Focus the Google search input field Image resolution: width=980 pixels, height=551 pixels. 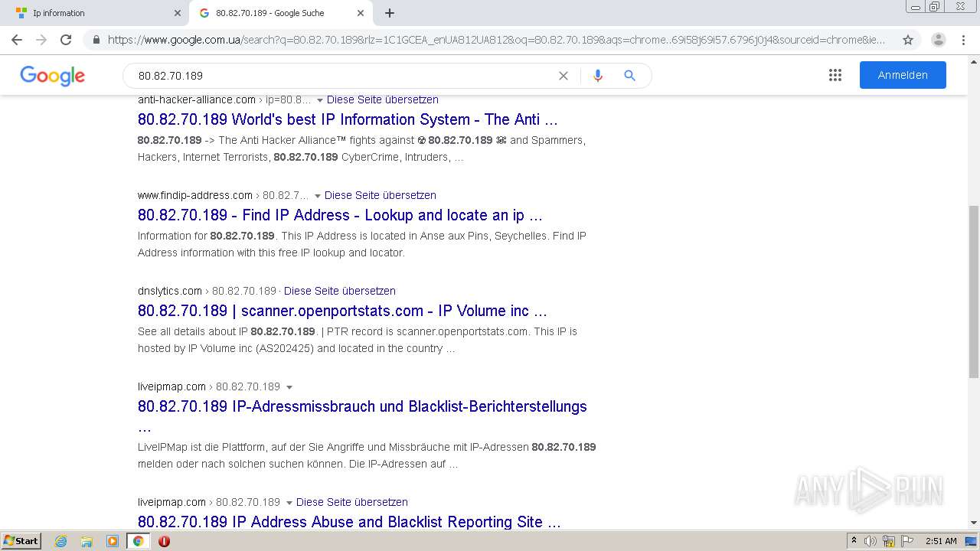click(x=345, y=76)
